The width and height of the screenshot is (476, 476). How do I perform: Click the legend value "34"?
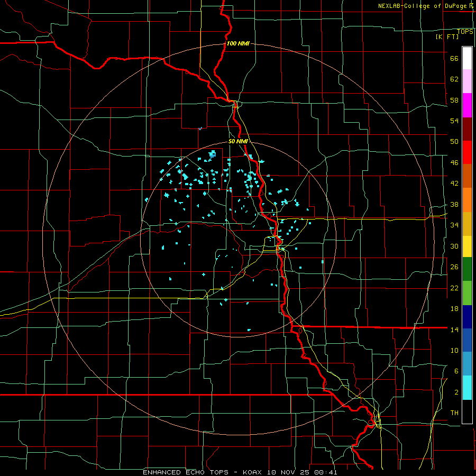[454, 225]
